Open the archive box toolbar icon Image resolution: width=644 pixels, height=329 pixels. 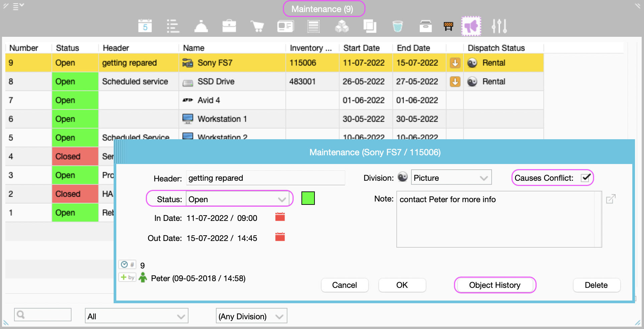tap(426, 26)
